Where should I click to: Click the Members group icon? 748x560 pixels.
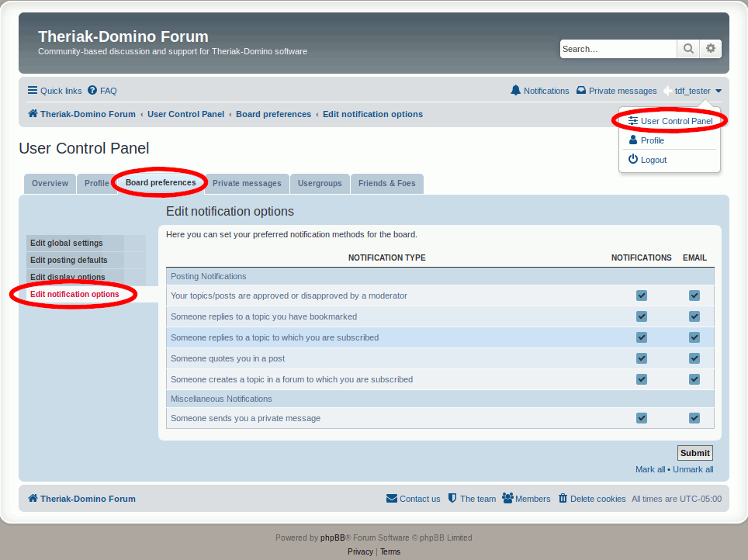(x=507, y=499)
